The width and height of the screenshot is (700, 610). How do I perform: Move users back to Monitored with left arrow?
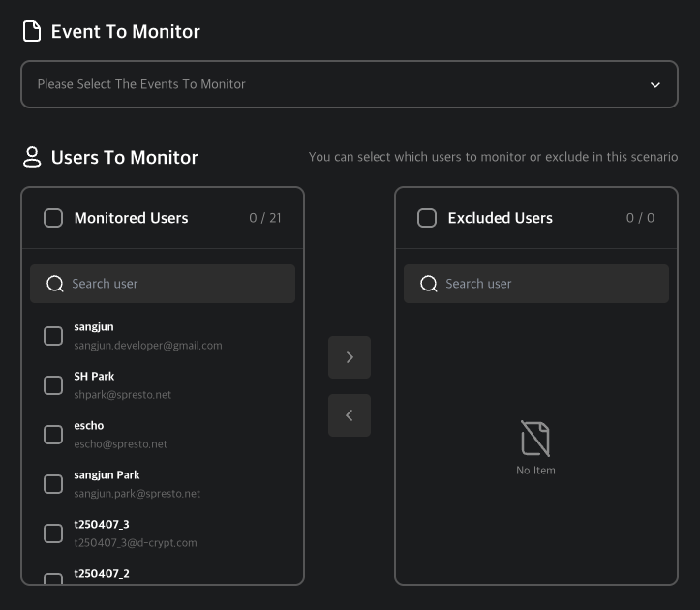[350, 415]
